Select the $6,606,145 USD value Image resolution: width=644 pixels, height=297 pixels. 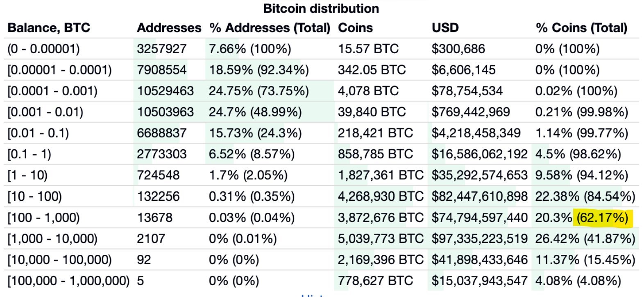pyautogui.click(x=463, y=70)
